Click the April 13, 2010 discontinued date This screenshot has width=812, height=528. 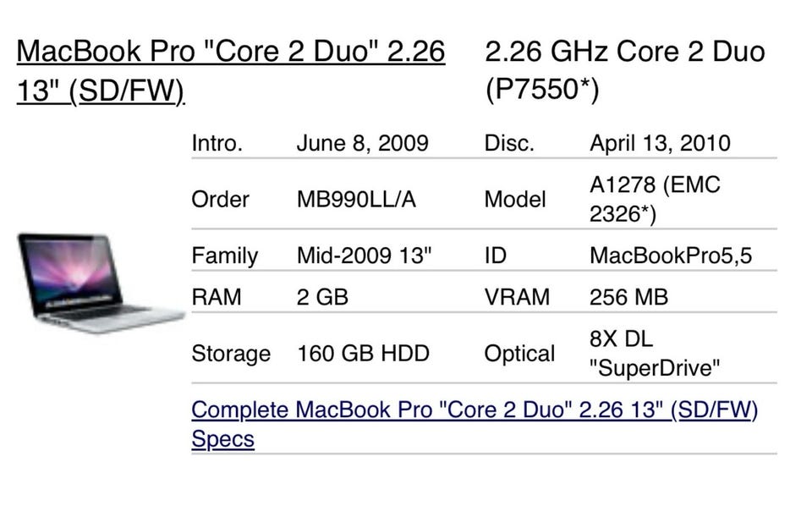pos(659,143)
